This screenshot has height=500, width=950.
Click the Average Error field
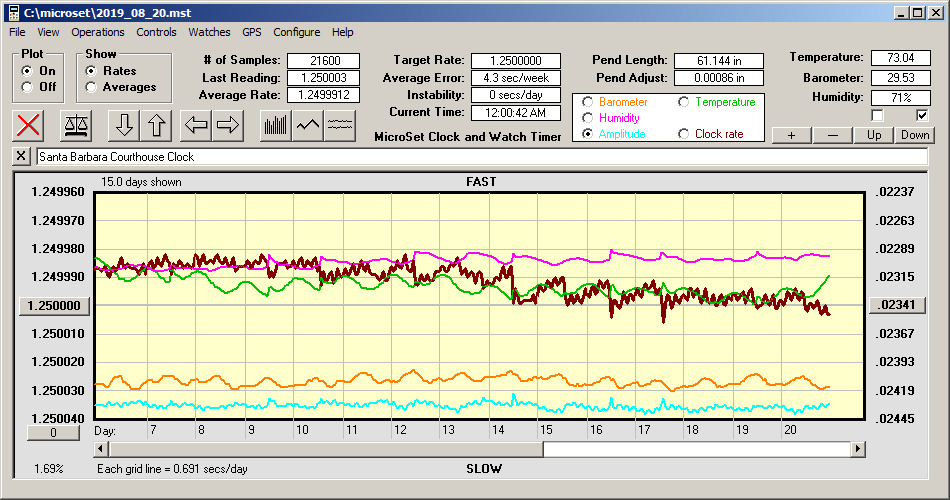(x=516, y=78)
